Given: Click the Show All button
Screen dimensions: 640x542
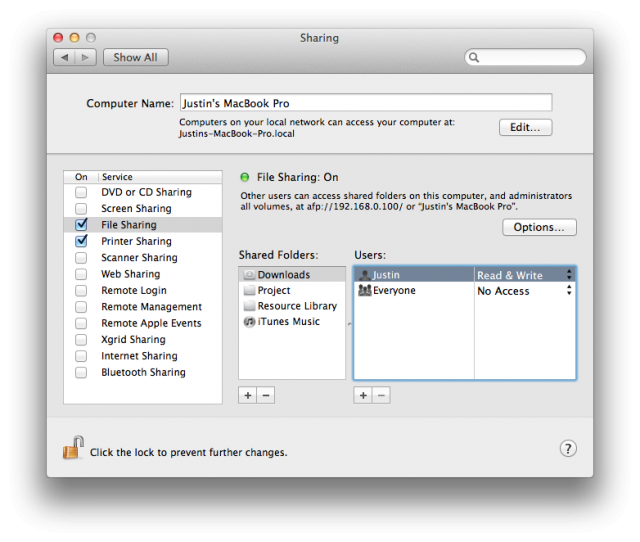Looking at the screenshot, I should point(136,58).
